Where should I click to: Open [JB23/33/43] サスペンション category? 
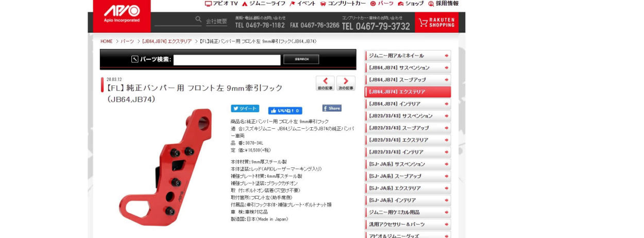408,116
